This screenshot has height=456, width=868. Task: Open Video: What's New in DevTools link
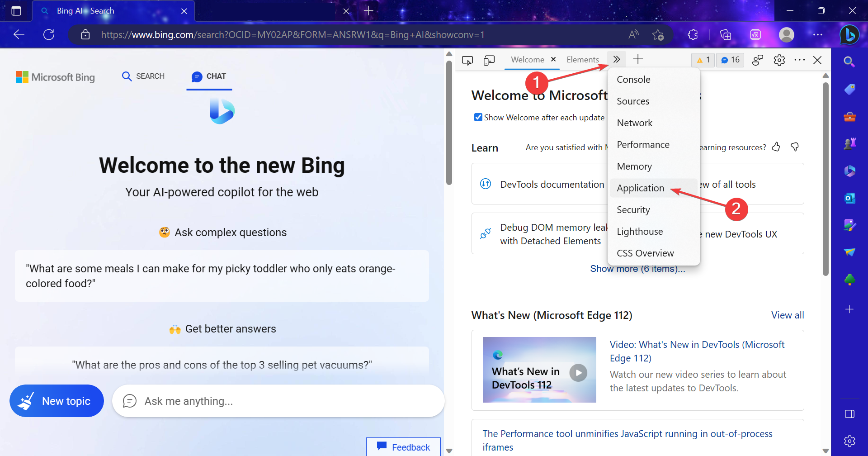pyautogui.click(x=697, y=351)
